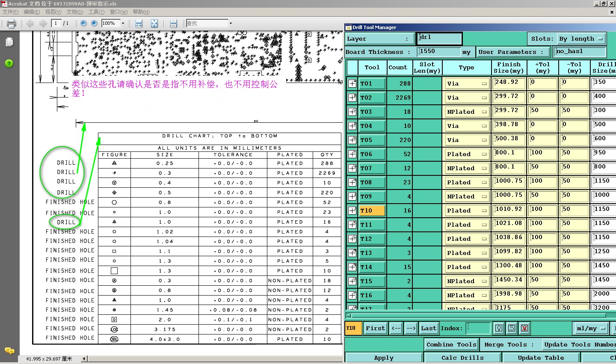
Task: Click the Acrobat page number field
Action: pos(56,24)
